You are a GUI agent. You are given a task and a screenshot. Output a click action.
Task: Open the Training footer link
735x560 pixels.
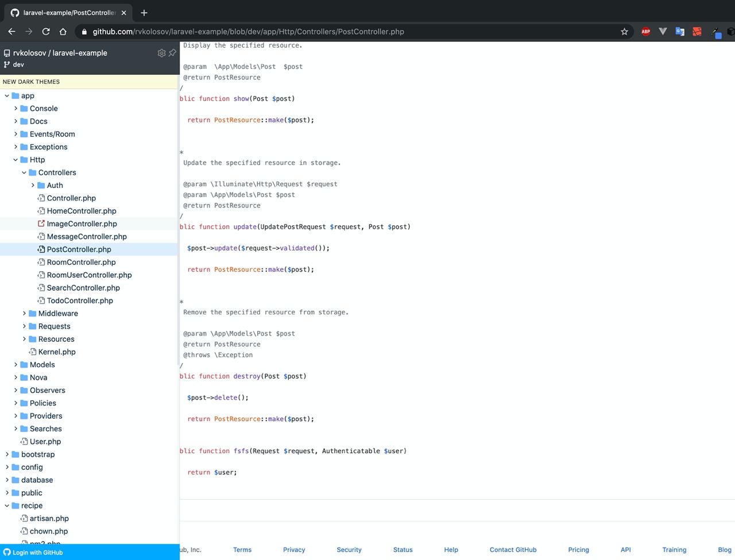[674, 550]
